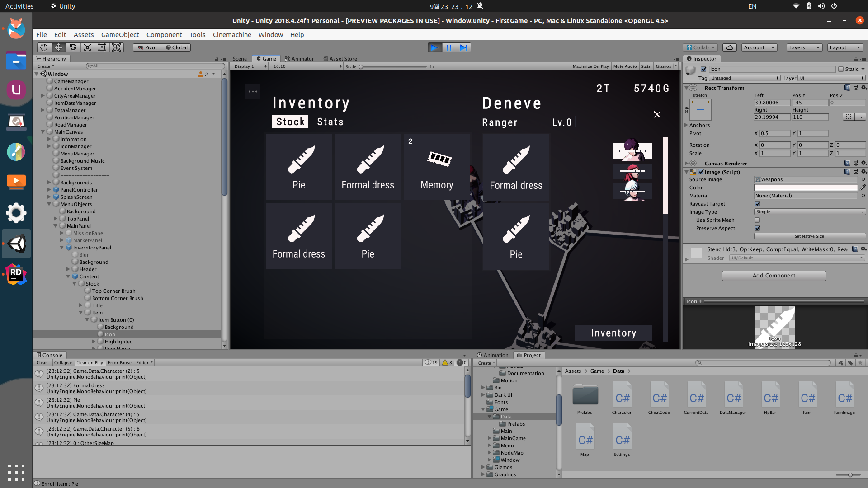Click the Pivot toggle button
This screenshot has width=868, height=488.
pyautogui.click(x=147, y=47)
